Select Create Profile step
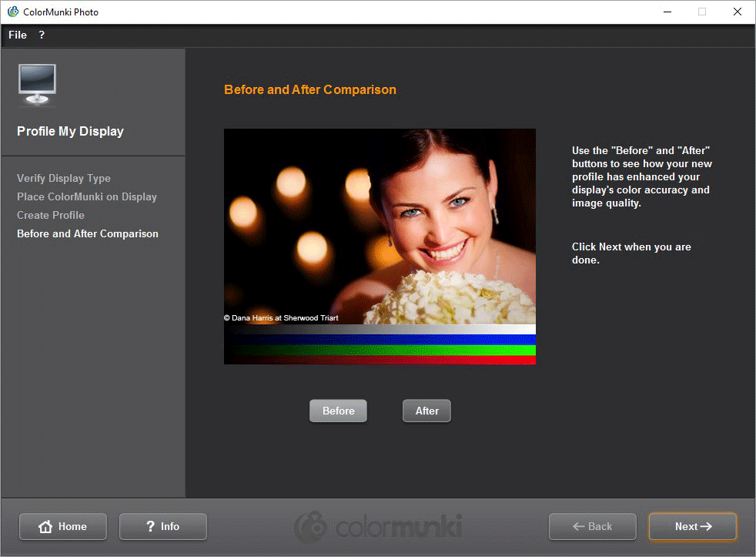The image size is (756, 557). [51, 215]
